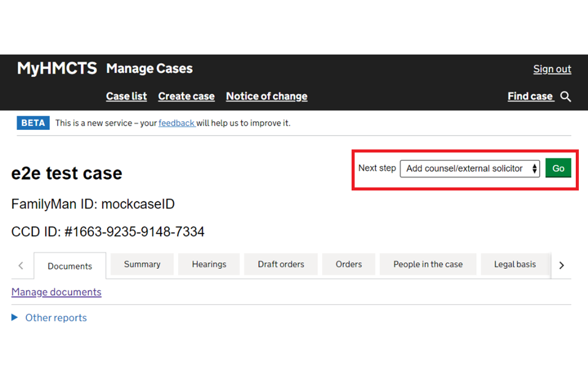Go to the Orders tab
Image resolution: width=588 pixels, height=392 pixels.
(349, 265)
